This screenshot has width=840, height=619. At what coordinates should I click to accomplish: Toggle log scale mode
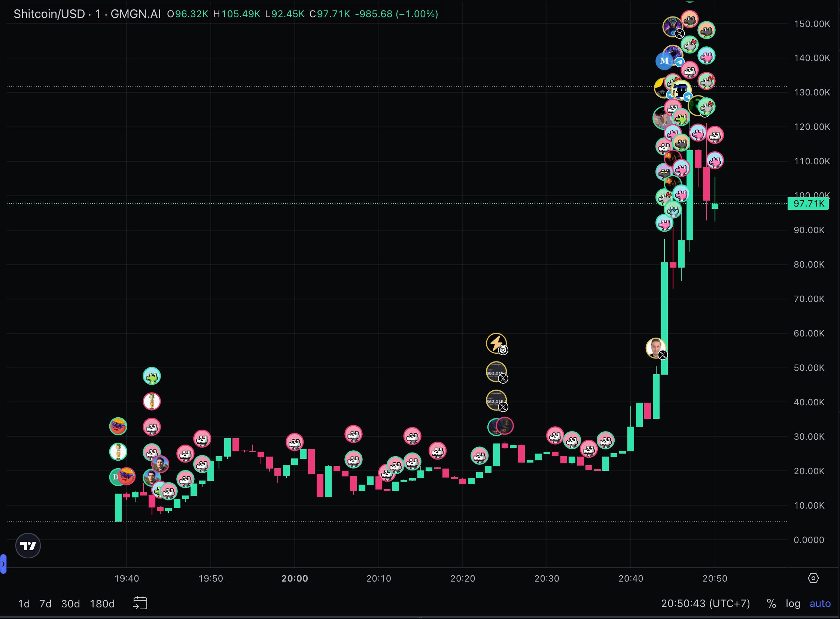(x=793, y=603)
